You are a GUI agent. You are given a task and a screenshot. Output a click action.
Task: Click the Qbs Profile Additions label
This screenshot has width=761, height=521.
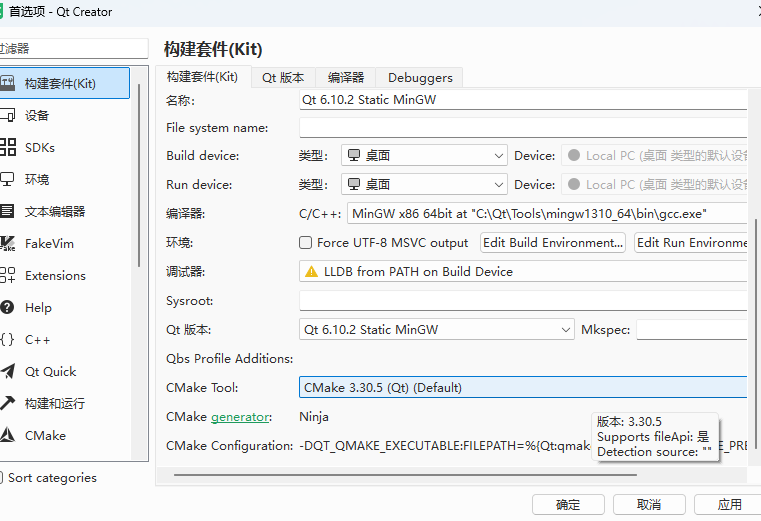(230, 358)
